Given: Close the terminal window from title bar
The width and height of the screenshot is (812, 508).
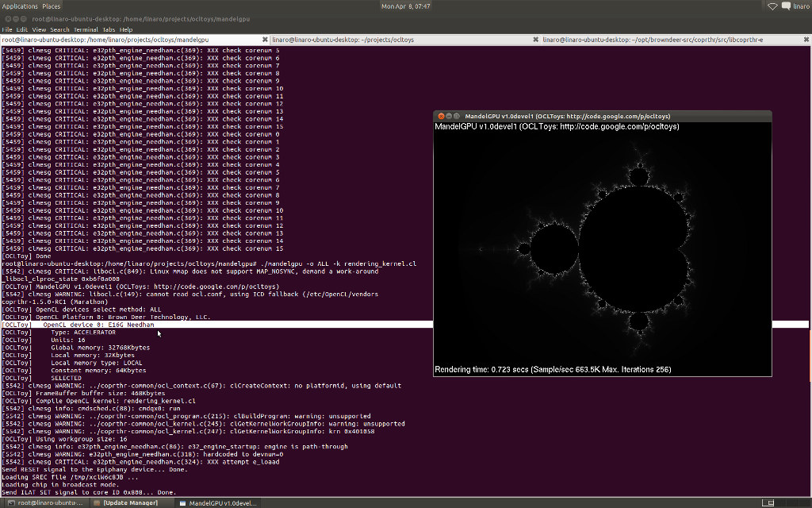Looking at the screenshot, I should (6, 17).
